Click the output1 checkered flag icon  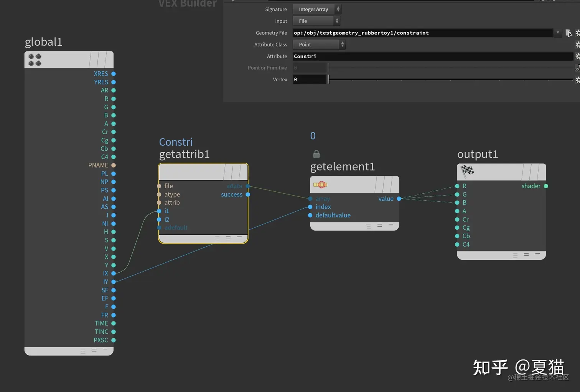coord(467,171)
